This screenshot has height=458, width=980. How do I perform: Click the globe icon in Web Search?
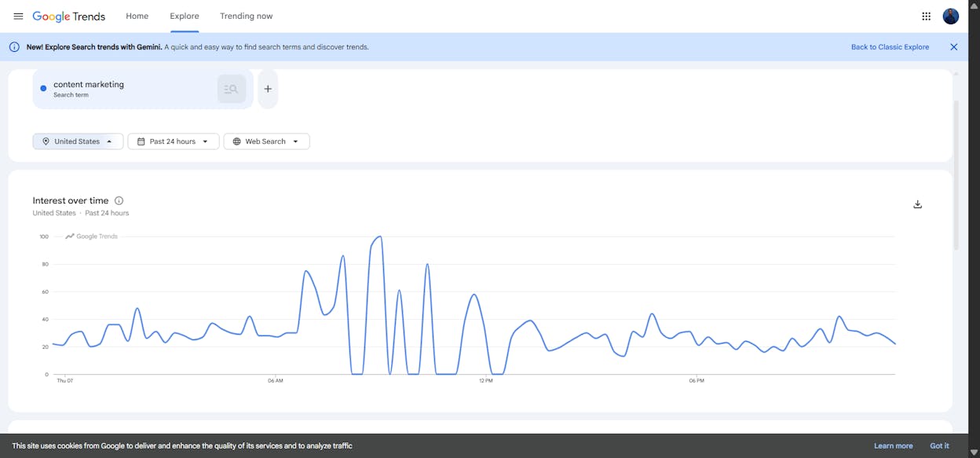[236, 141]
